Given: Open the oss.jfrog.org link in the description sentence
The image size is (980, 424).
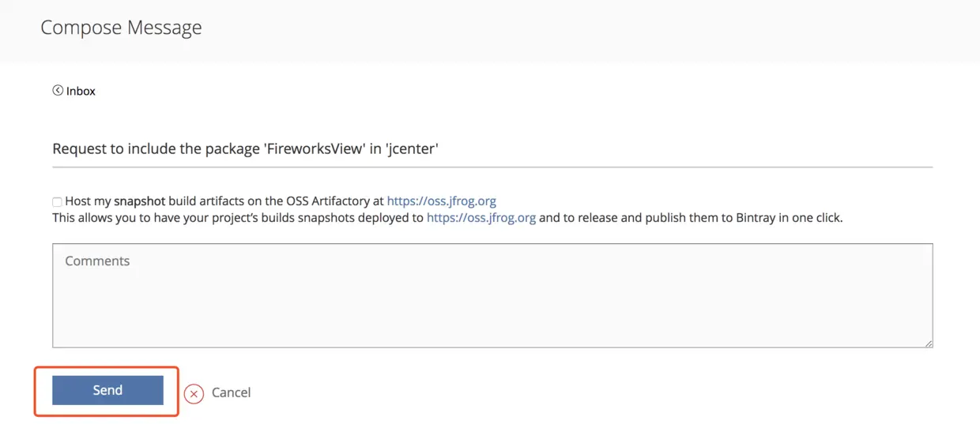Looking at the screenshot, I should tap(481, 218).
